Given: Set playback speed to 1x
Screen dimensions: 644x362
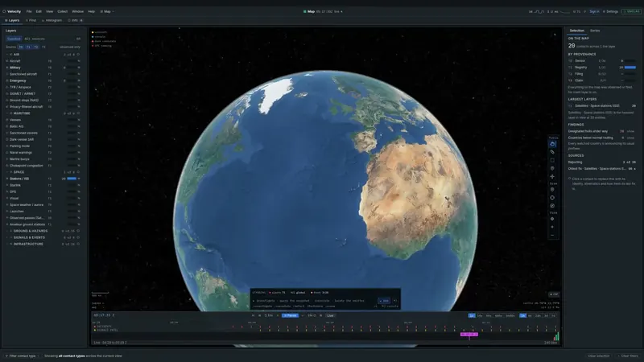Looking at the screenshot, I should pos(472,315).
